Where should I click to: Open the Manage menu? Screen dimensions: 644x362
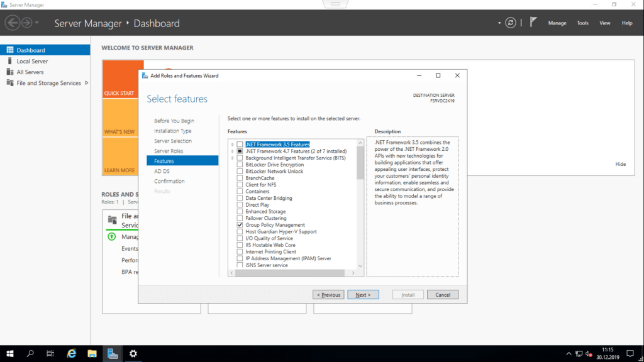(x=557, y=23)
